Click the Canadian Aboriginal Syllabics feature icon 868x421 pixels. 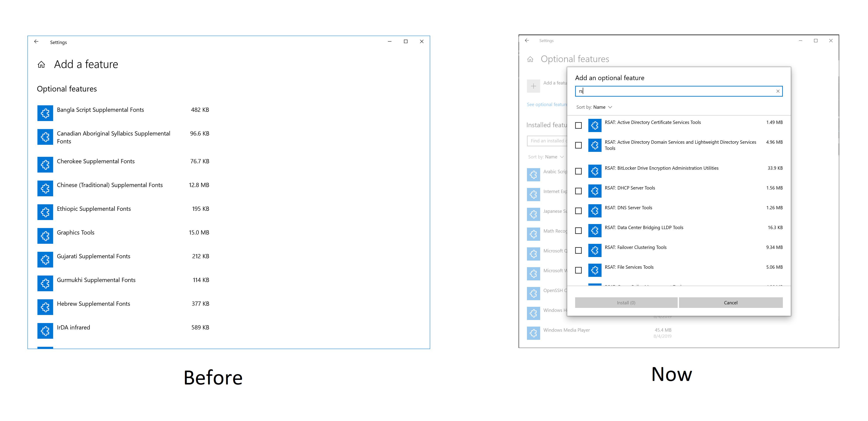pos(45,137)
